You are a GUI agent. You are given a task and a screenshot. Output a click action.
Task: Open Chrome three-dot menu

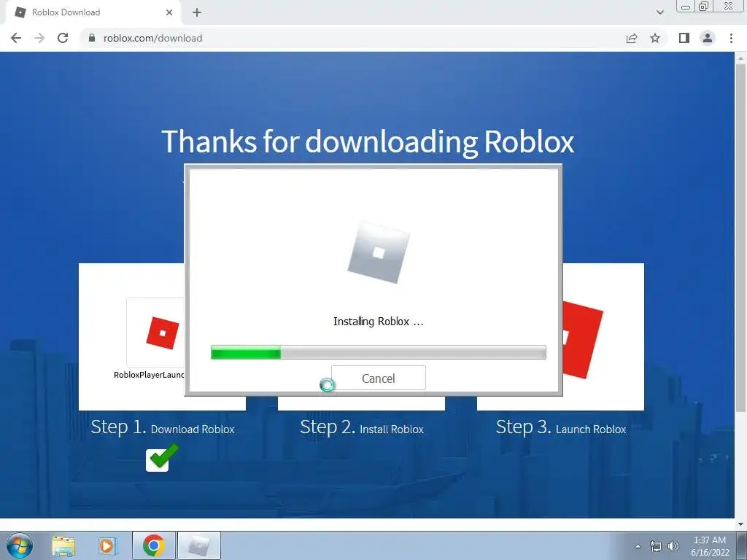coord(731,38)
